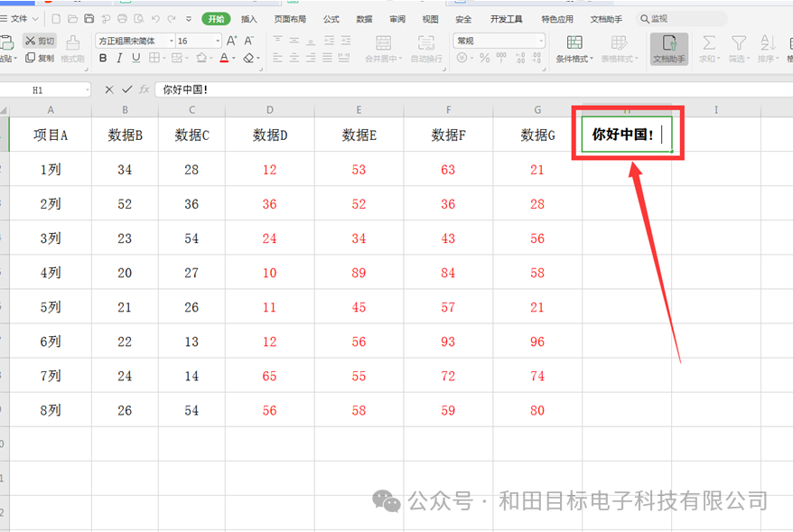This screenshot has width=793, height=532.
Task: Open the Developer Tools (开发工具) tab
Action: coord(507,19)
